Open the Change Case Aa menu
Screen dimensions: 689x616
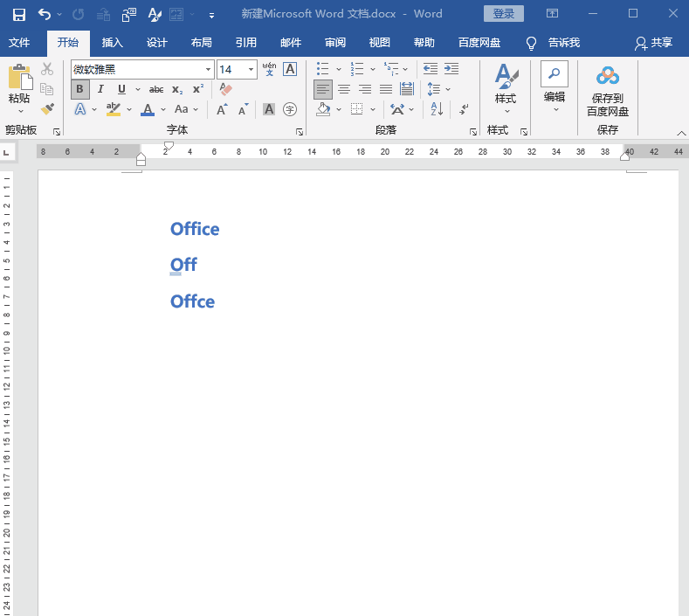(186, 109)
